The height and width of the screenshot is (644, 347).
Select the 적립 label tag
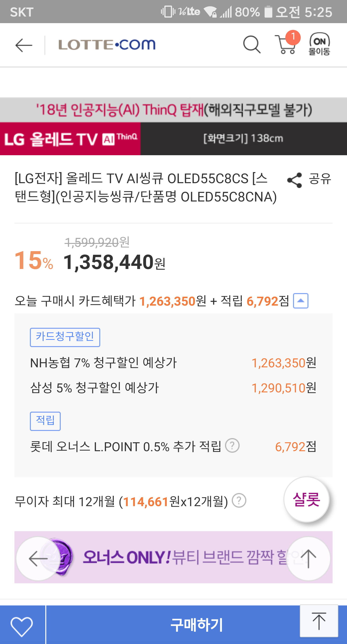click(x=45, y=421)
